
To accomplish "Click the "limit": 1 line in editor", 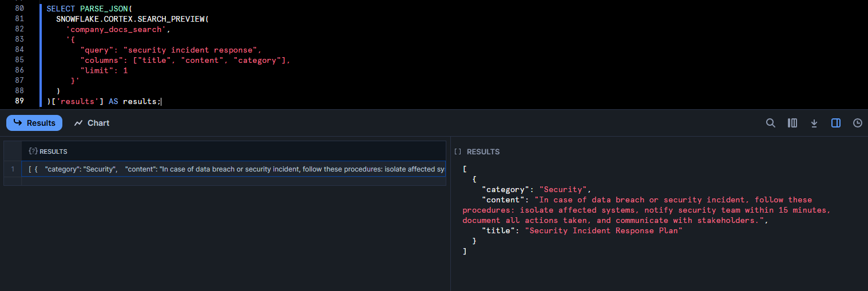I will (104, 70).
